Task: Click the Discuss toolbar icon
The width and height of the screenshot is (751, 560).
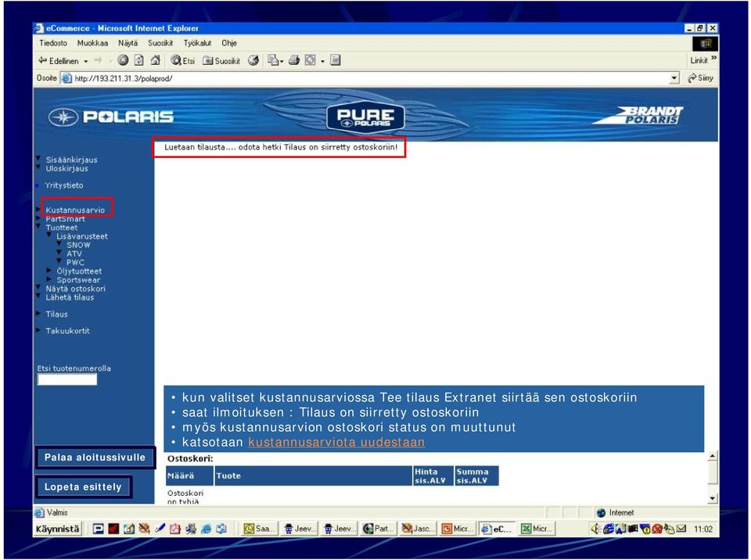Action: tap(336, 60)
